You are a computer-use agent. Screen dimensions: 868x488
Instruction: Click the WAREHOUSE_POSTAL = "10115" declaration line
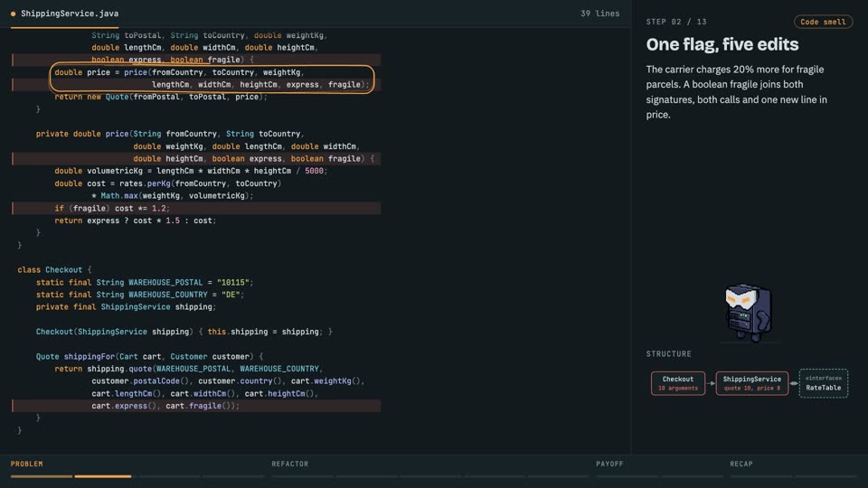[145, 282]
